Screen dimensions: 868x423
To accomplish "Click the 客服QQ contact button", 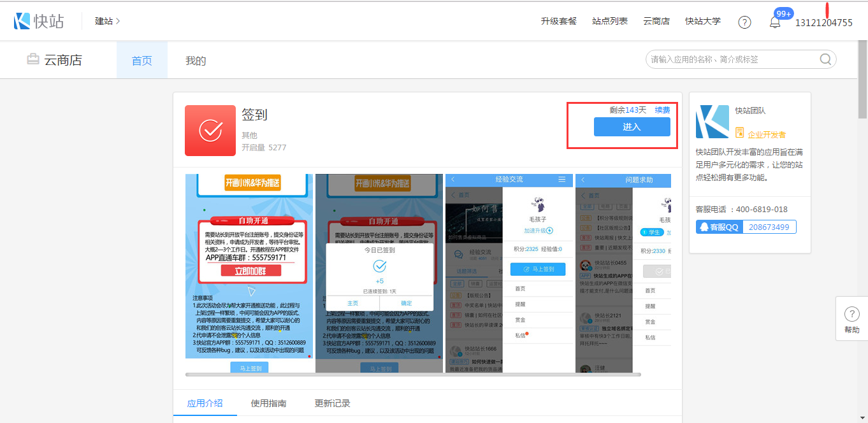I will 718,227.
